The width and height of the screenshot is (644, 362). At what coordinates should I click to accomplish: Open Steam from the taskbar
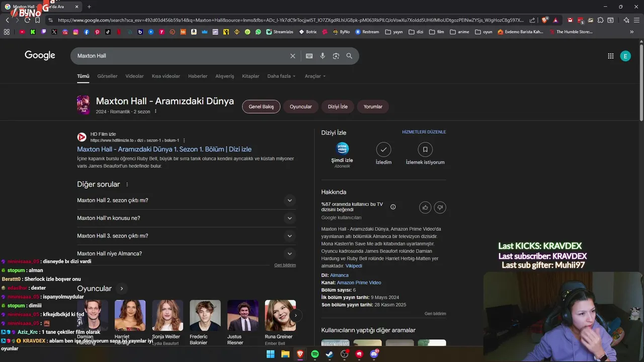330,354
